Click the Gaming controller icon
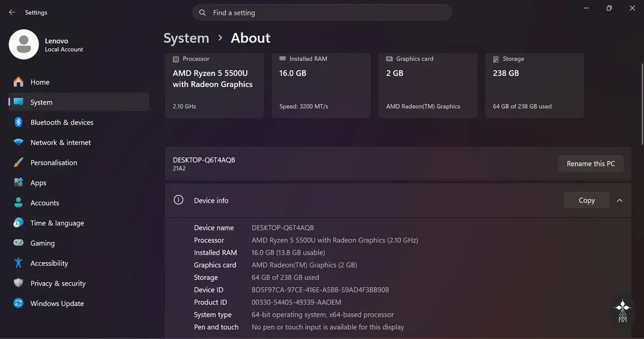Image resolution: width=644 pixels, height=339 pixels. coord(19,243)
